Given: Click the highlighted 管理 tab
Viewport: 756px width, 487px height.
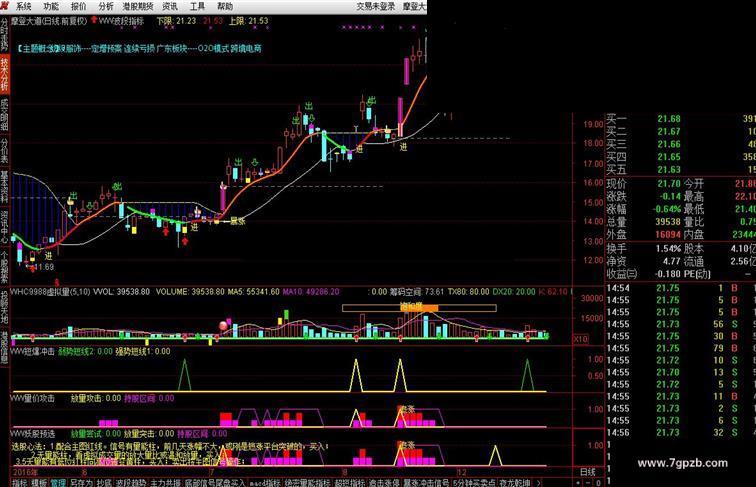Looking at the screenshot, I should tap(58, 482).
